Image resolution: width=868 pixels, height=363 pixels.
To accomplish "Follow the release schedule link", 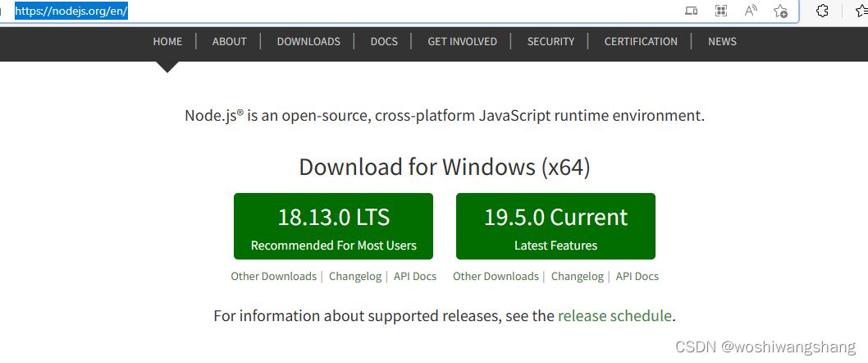I will 614,316.
